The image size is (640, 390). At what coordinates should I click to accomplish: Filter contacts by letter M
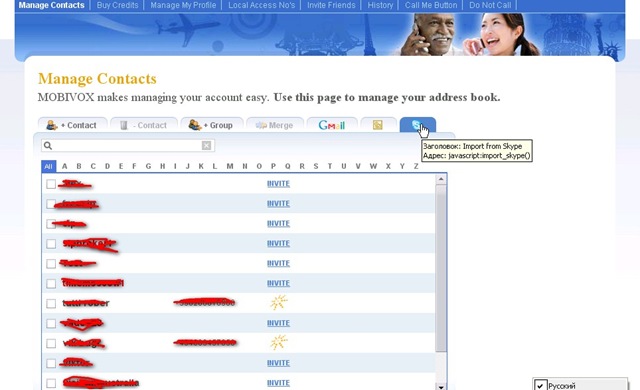coord(230,166)
